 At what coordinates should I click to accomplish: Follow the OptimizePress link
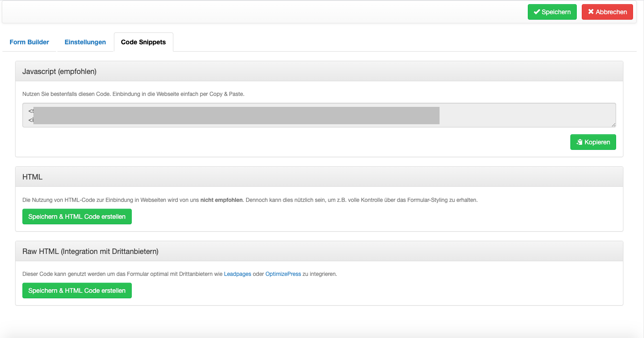click(283, 274)
